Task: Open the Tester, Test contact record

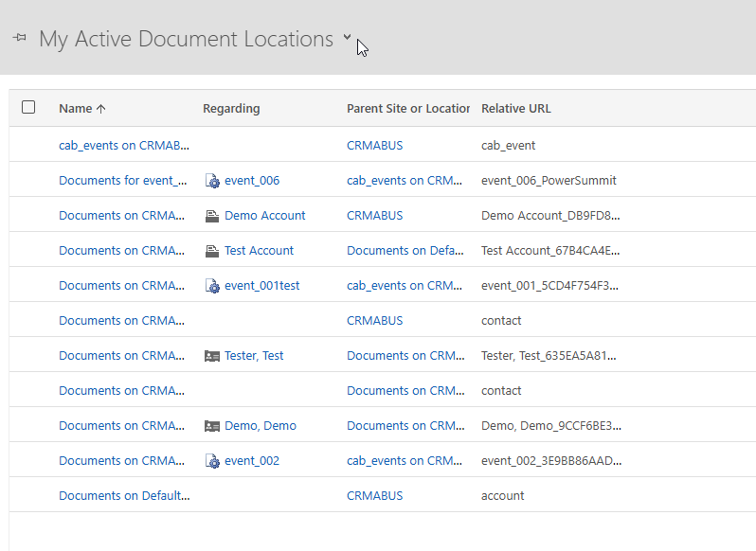Action: coord(254,355)
